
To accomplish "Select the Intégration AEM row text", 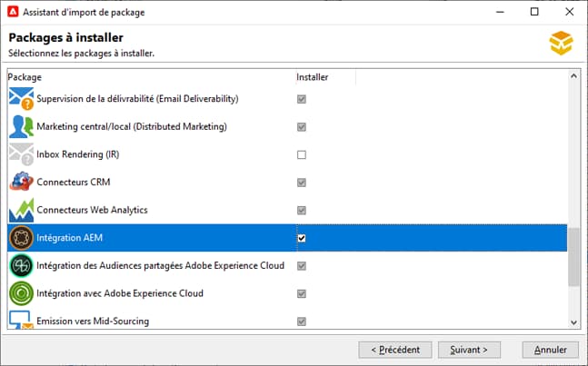I will 69,238.
